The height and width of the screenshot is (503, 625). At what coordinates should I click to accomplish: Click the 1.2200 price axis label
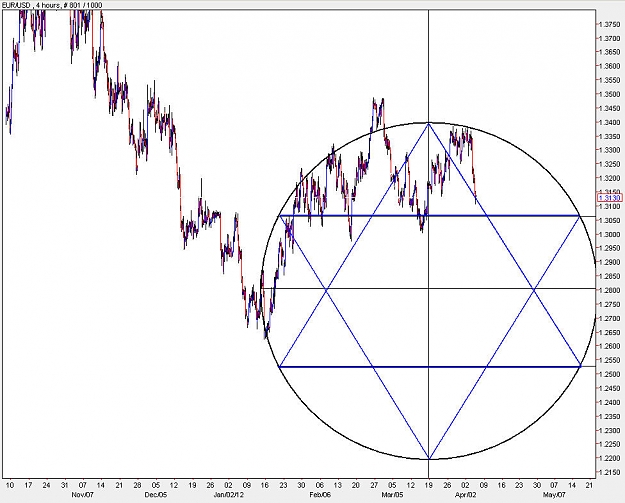click(x=610, y=458)
